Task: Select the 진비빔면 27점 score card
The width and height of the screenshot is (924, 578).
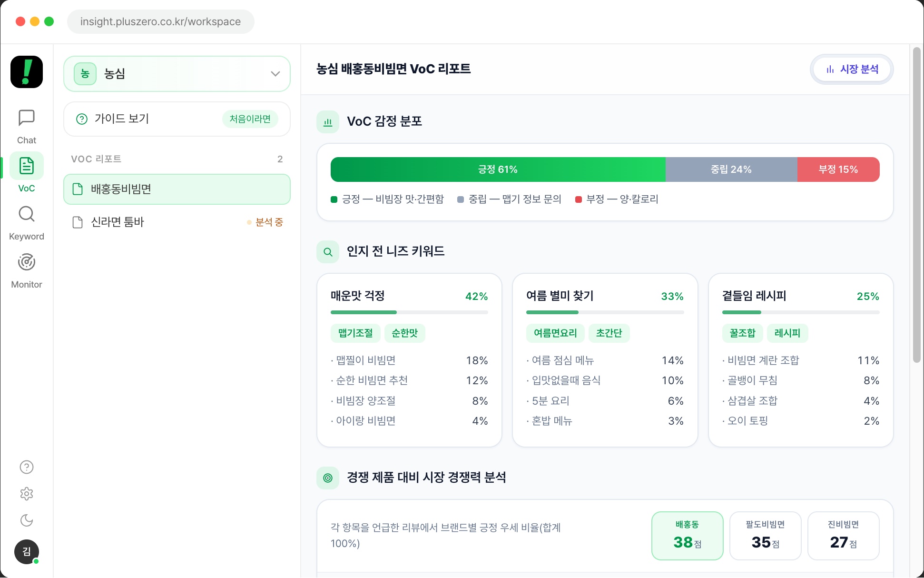Action: coord(844,536)
